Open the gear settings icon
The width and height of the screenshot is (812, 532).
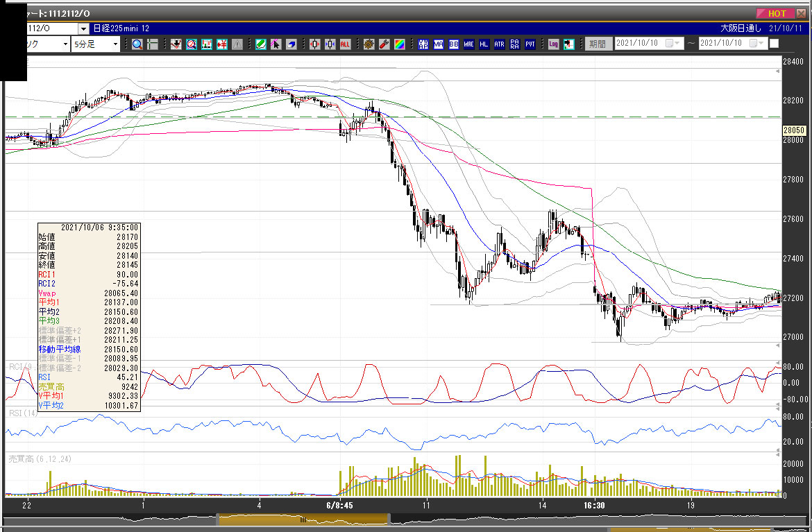click(x=369, y=44)
